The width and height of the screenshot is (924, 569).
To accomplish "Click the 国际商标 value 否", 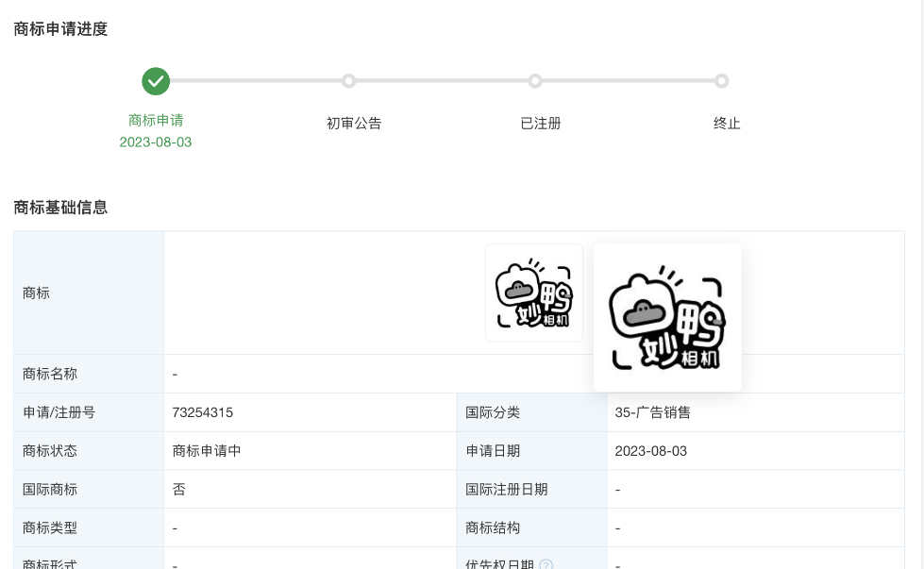I will point(179,490).
